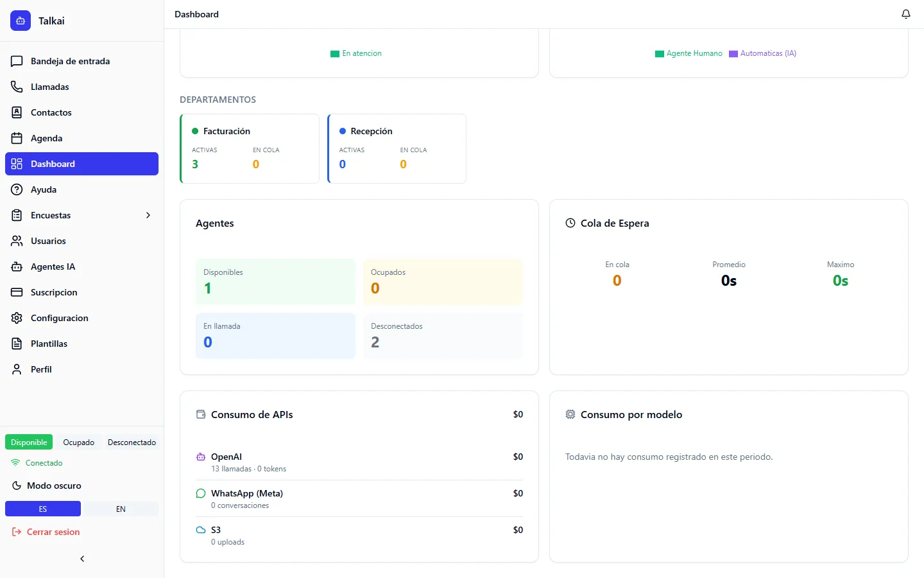
Task: Click the Plantillas document icon
Action: point(17,344)
